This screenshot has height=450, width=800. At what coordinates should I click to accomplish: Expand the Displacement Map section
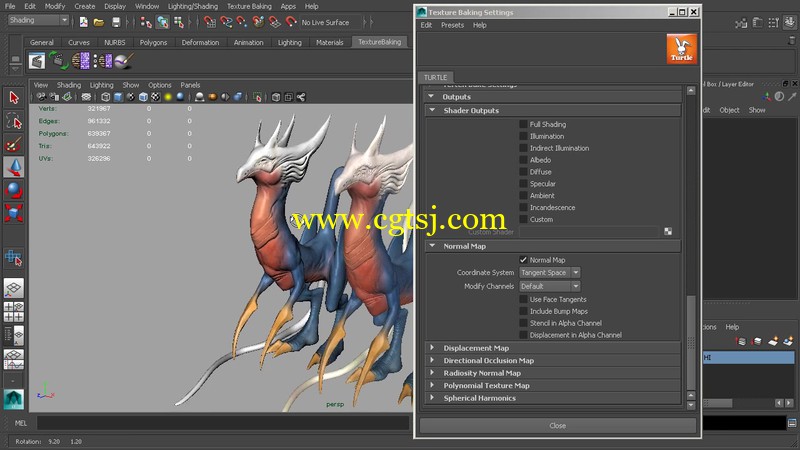pyautogui.click(x=433, y=348)
